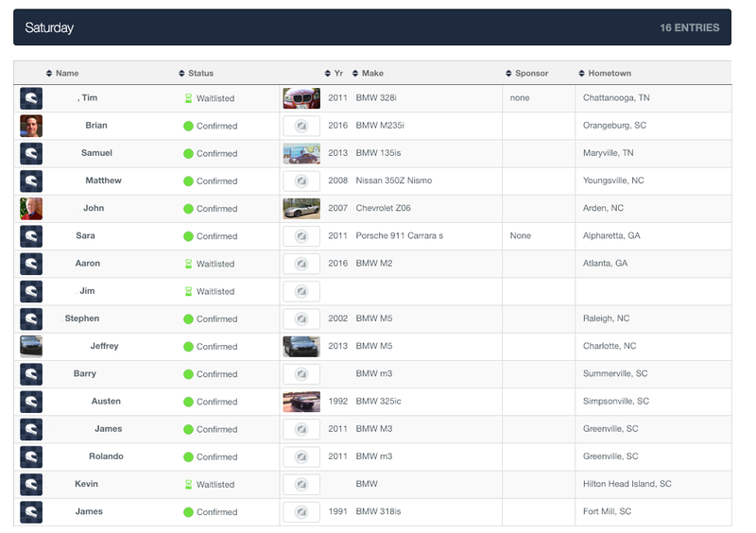Select the Chattanooga, TN hometown cell
Image resolution: width=756 pixels, height=533 pixels.
[x=616, y=98]
